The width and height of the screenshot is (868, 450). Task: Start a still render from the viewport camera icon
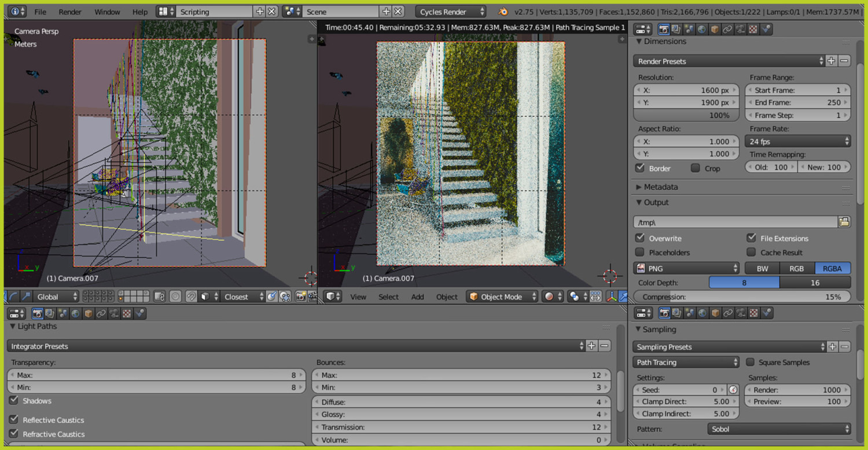pyautogui.click(x=301, y=297)
